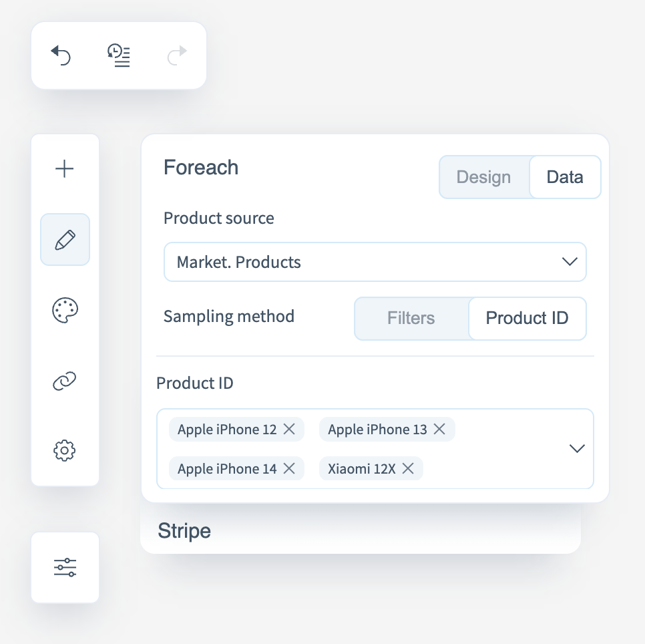
Task: Open the Market. Products source dropdown
Action: point(375,262)
